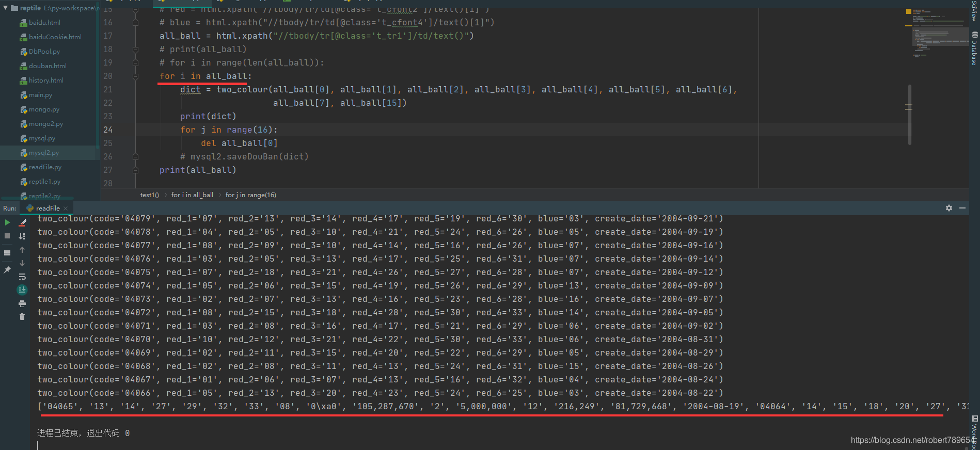
Task: Open baidu.html in the project tree
Action: pyautogui.click(x=44, y=23)
